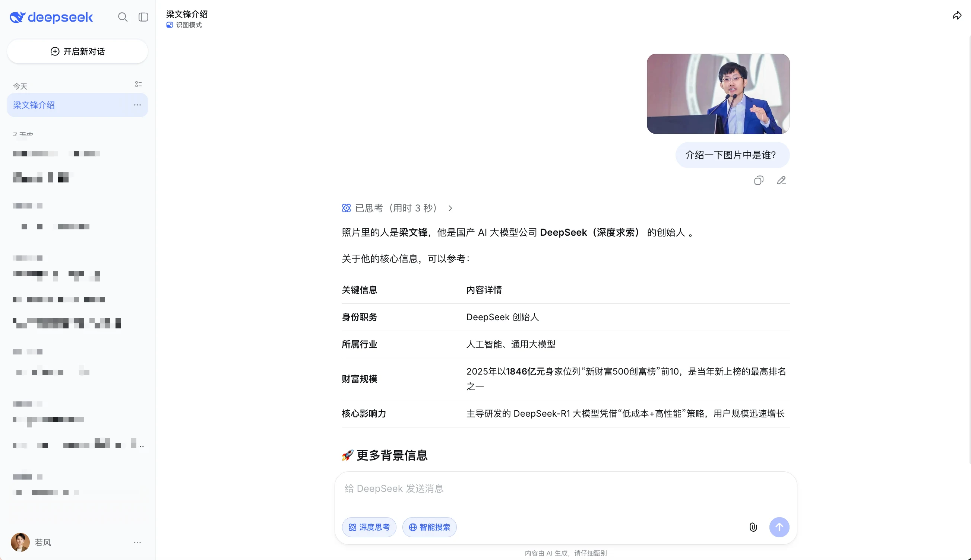Open batch select icon beside 今天
This screenshot has width=971, height=560.
(139, 84)
